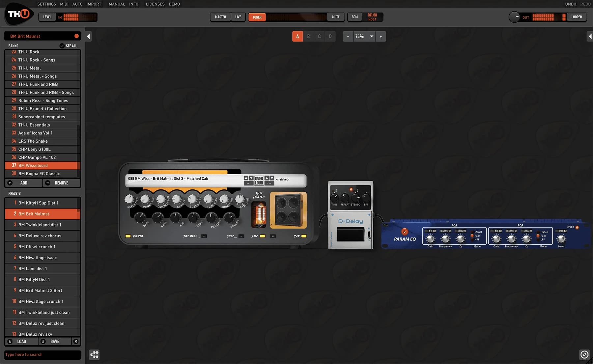Viewport: 593px width, 364px height.
Task: Switch to preset variant tab B
Action: coord(308,36)
